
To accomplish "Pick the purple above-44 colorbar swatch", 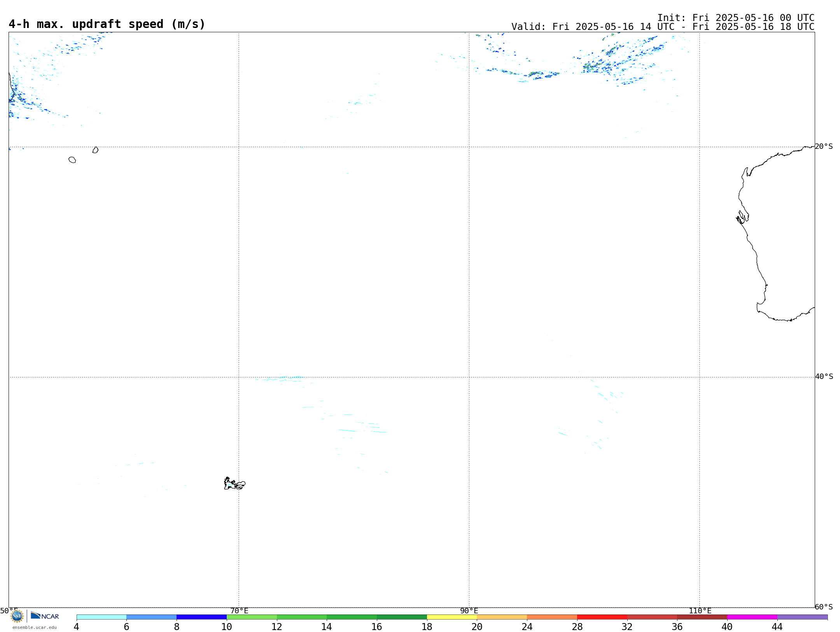I will pos(802,617).
